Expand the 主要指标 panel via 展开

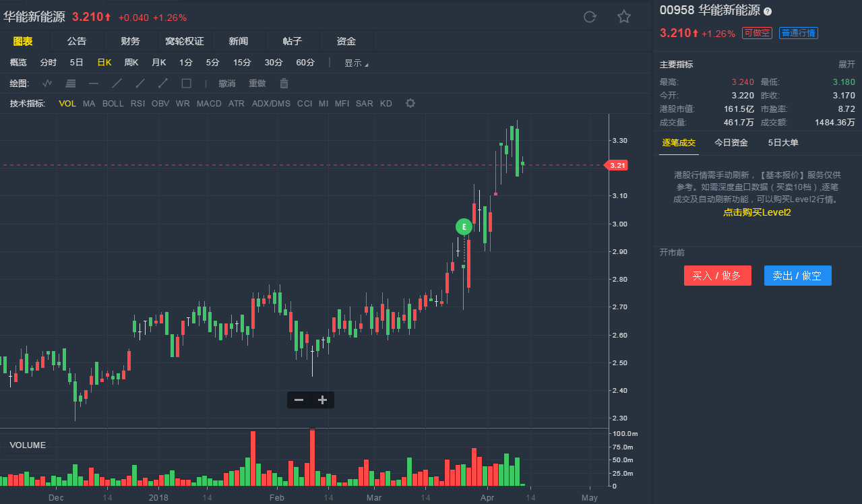[846, 64]
